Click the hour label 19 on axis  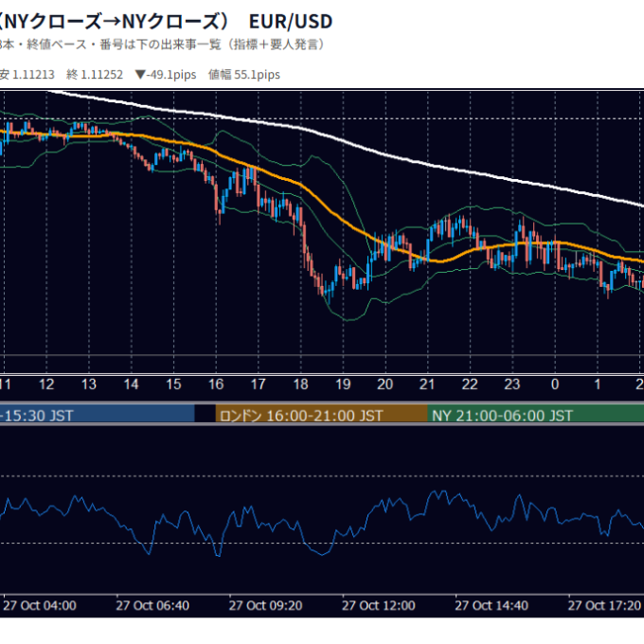tap(343, 385)
